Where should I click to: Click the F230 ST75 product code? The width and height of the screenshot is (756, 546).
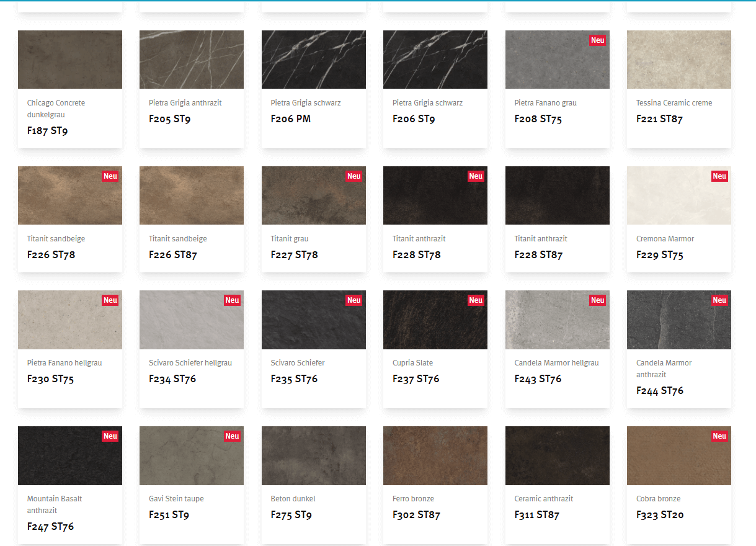coord(51,379)
